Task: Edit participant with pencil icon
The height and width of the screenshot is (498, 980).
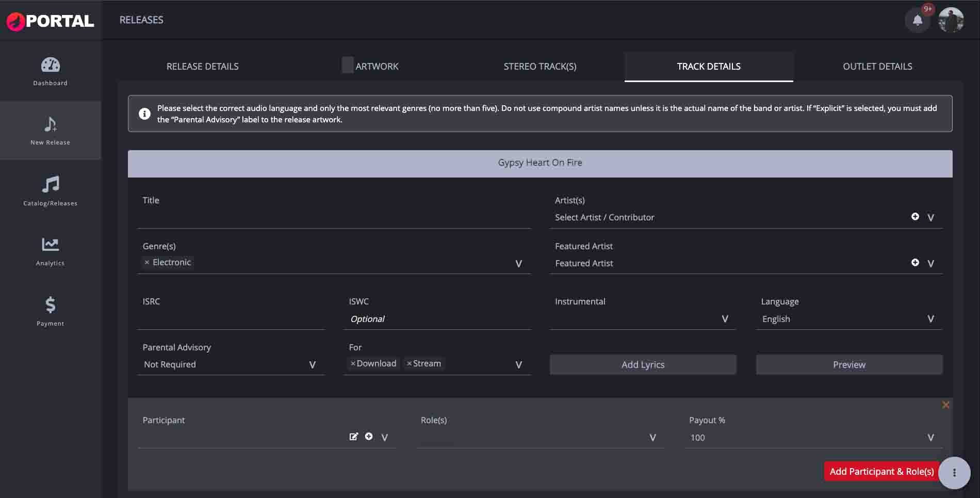Action: point(353,437)
